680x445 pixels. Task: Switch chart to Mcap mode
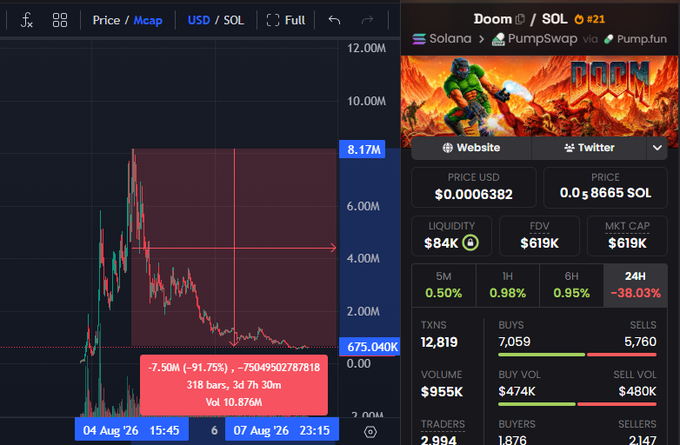[x=148, y=20]
